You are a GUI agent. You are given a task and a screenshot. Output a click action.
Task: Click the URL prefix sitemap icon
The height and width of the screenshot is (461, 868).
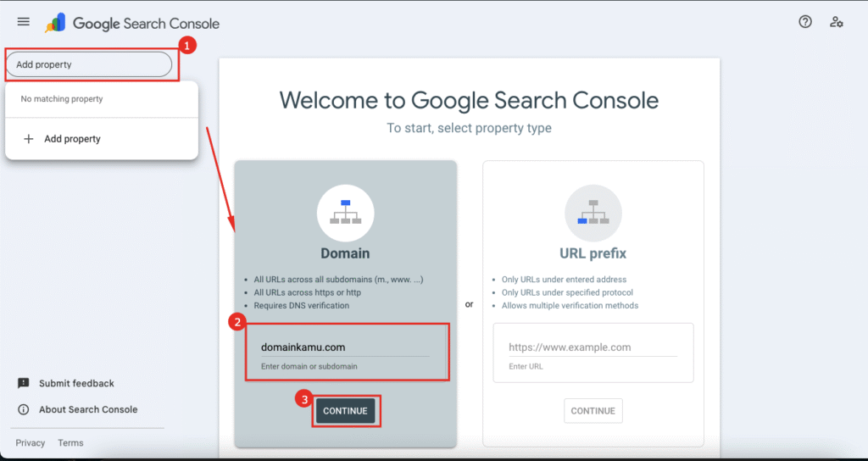(593, 213)
